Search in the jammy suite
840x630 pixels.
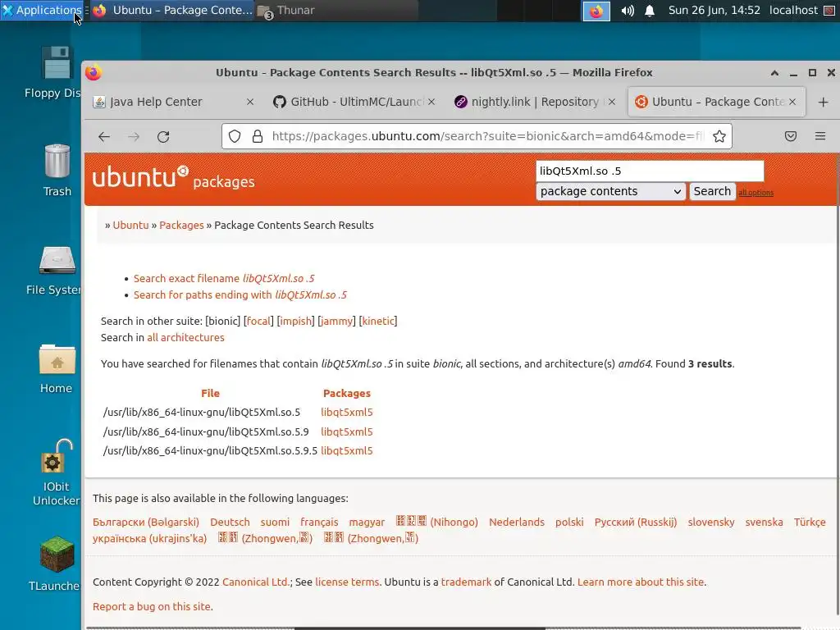[x=336, y=321]
